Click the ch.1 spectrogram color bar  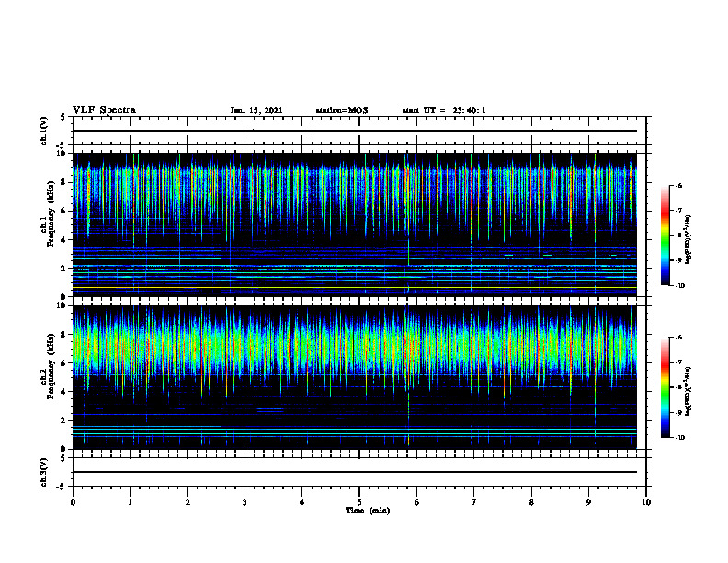coord(665,236)
